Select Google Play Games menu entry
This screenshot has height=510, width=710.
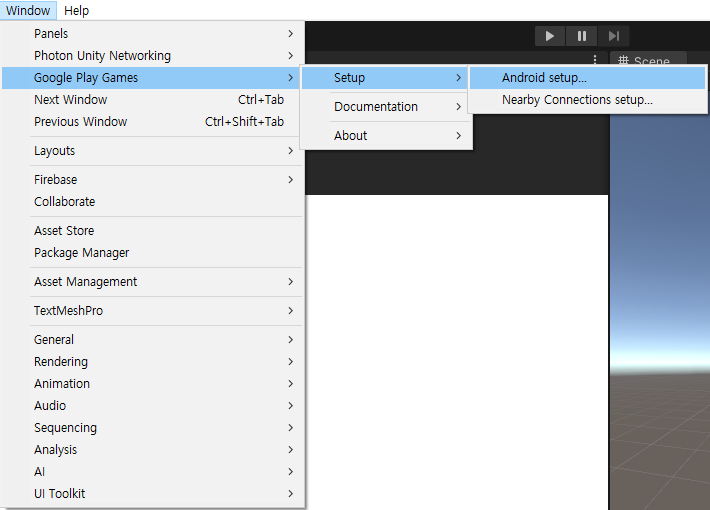pos(153,77)
